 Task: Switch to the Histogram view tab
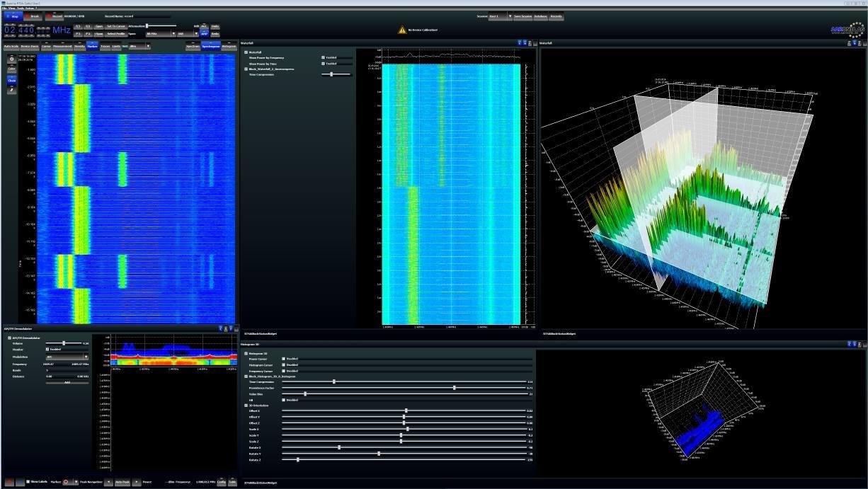tap(229, 46)
